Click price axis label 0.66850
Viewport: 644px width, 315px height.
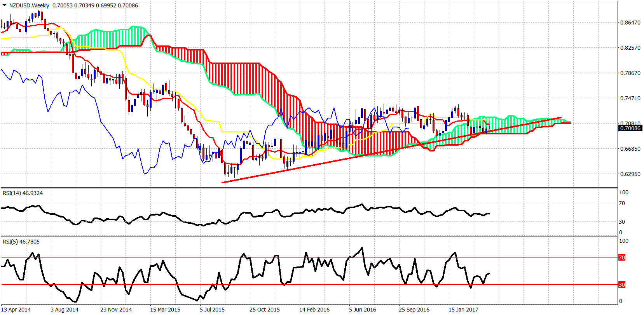[x=630, y=149]
